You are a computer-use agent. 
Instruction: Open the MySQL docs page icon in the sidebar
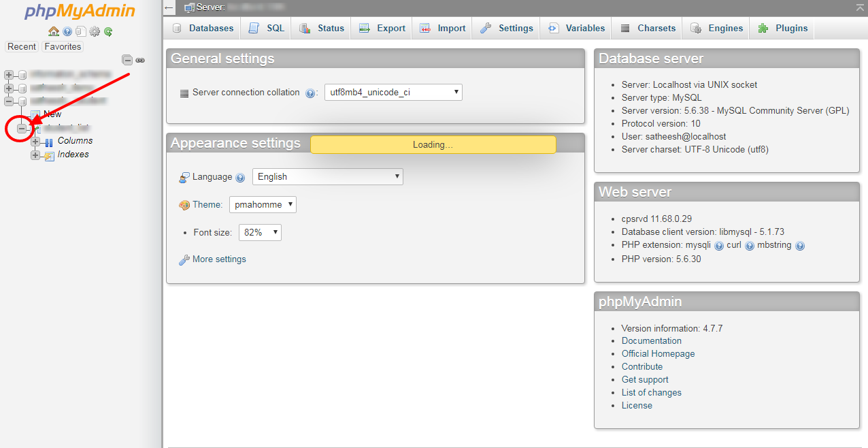click(x=81, y=31)
